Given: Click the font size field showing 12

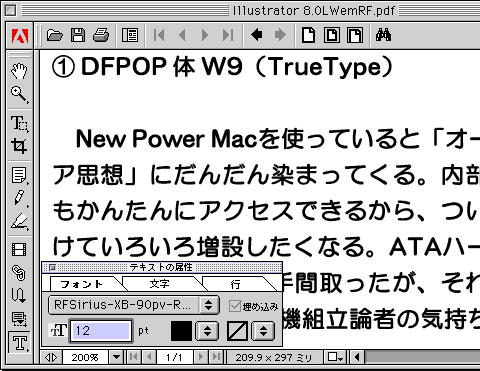Looking at the screenshot, I should (x=101, y=331).
